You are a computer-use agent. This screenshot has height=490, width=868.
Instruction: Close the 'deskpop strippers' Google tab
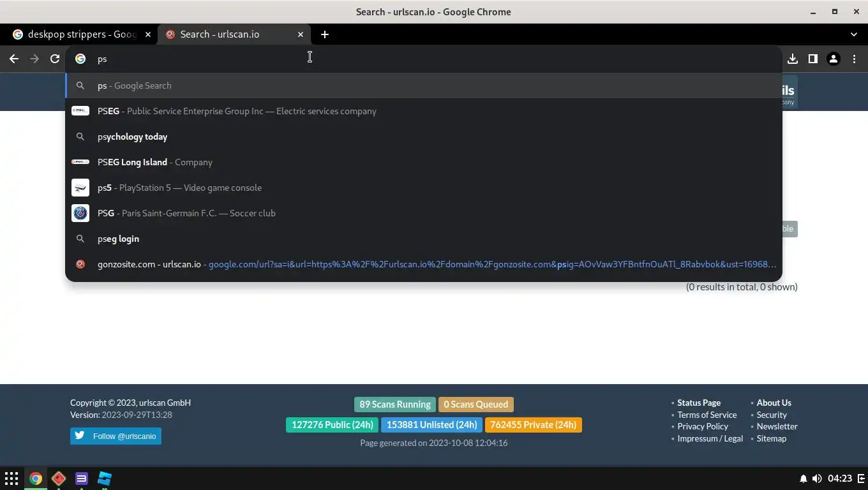(x=148, y=34)
